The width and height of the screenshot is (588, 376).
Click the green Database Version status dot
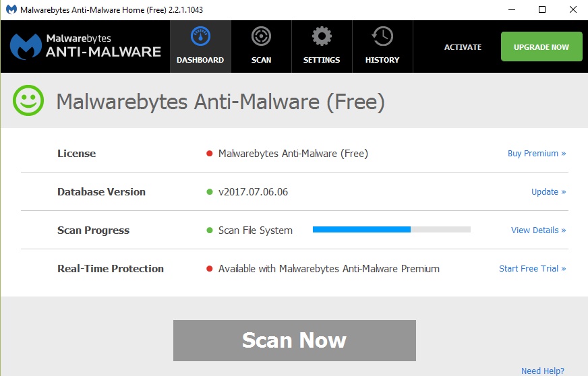tap(210, 192)
